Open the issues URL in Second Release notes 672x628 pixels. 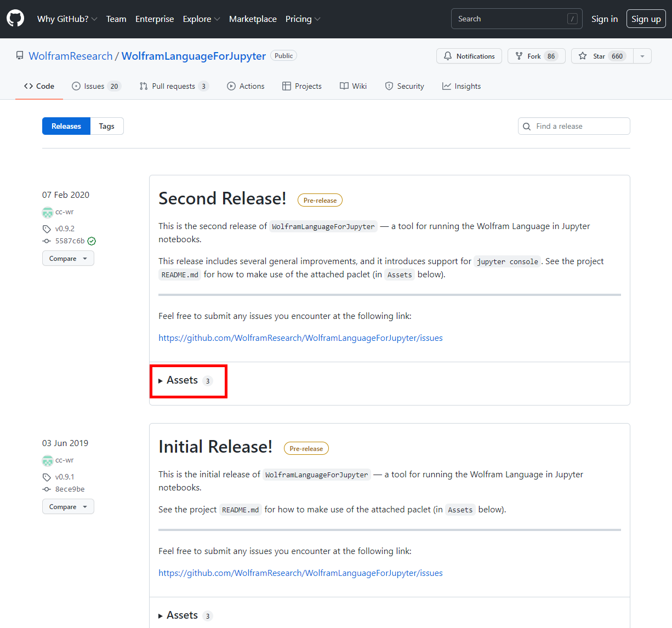(x=300, y=338)
